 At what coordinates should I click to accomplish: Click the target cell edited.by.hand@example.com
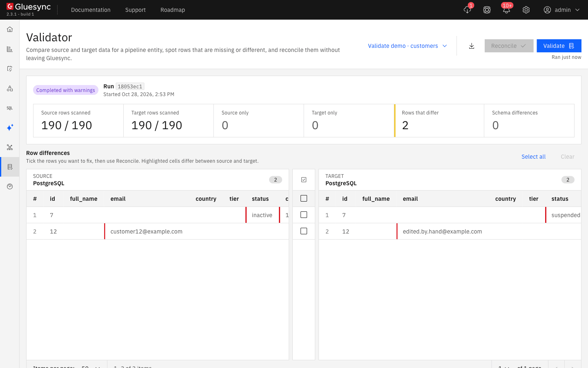442,231
